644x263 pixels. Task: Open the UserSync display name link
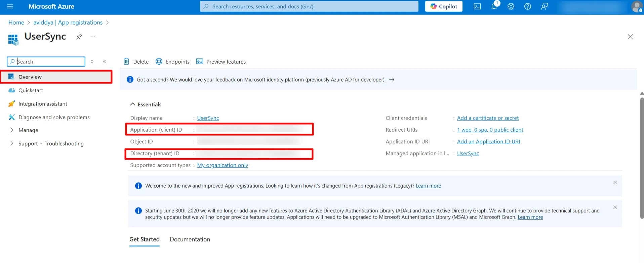(208, 118)
